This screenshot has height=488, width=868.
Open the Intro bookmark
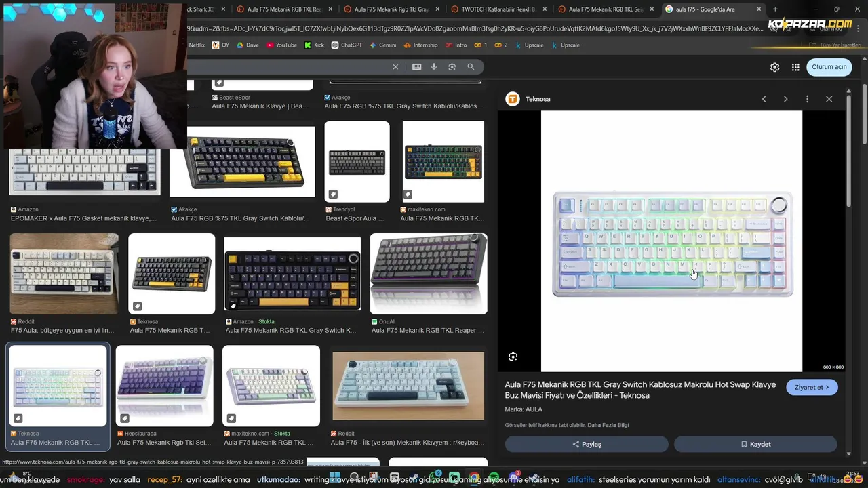456,45
